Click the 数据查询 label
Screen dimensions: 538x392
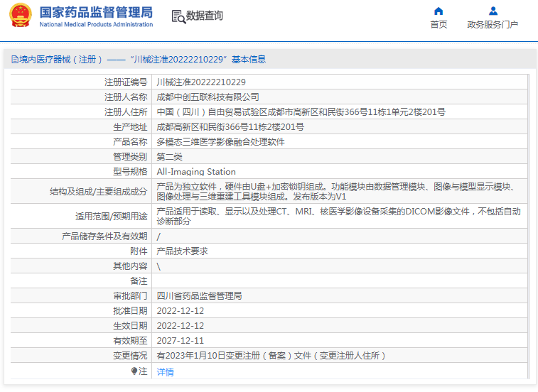point(205,16)
